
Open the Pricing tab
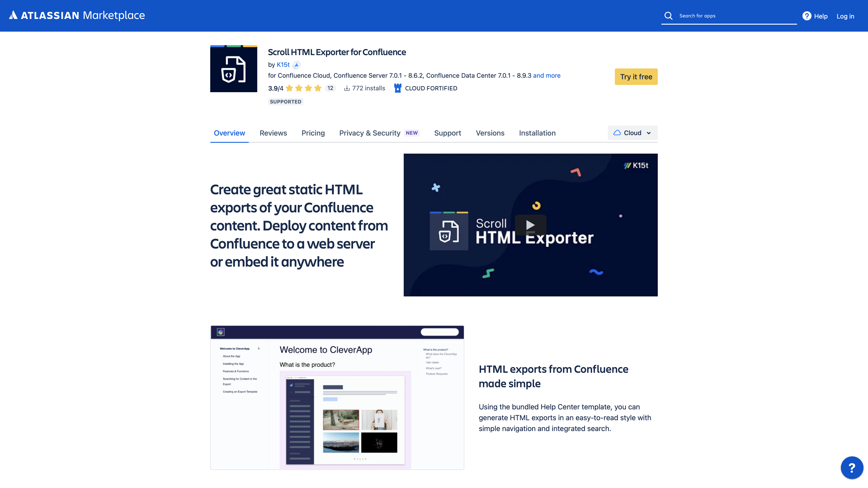(313, 133)
